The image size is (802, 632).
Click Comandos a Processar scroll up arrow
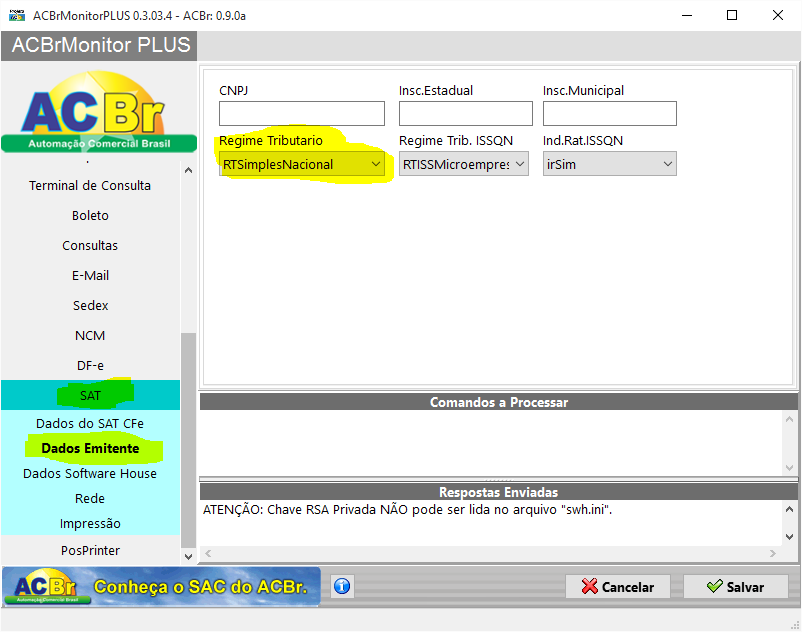[x=789, y=419]
